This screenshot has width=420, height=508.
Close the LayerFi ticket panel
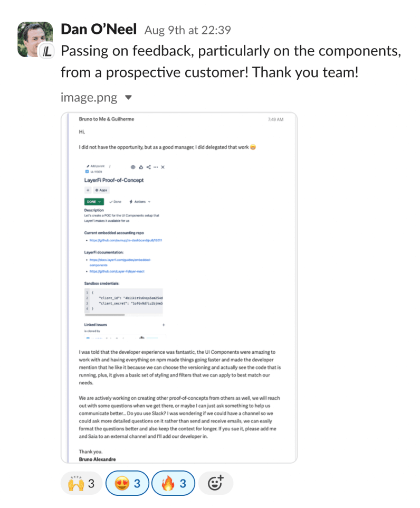coord(163,167)
